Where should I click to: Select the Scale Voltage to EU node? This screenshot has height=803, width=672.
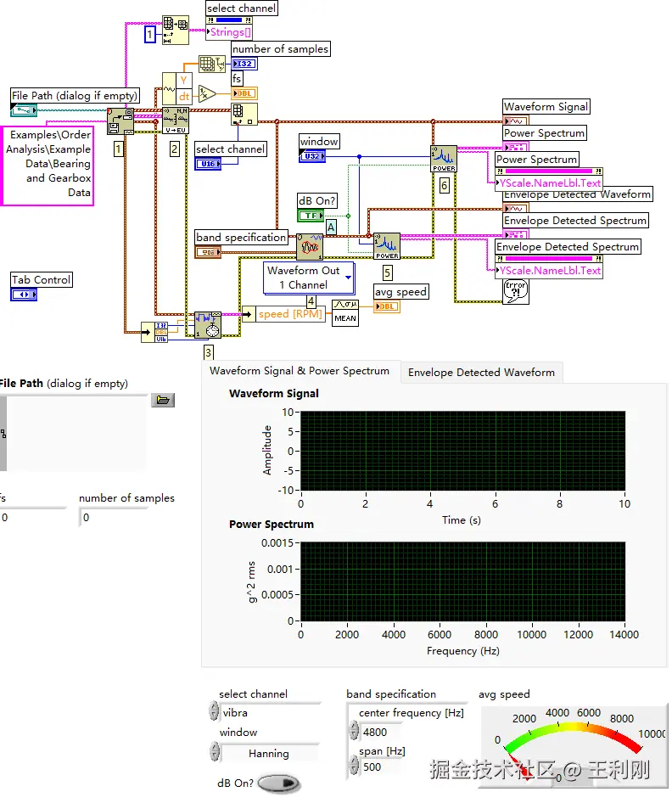(175, 121)
